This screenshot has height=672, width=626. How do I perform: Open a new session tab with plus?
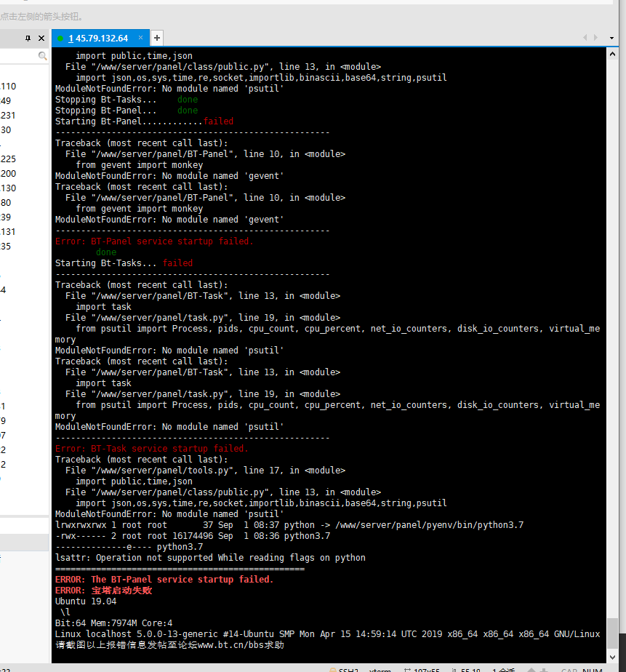(x=157, y=38)
